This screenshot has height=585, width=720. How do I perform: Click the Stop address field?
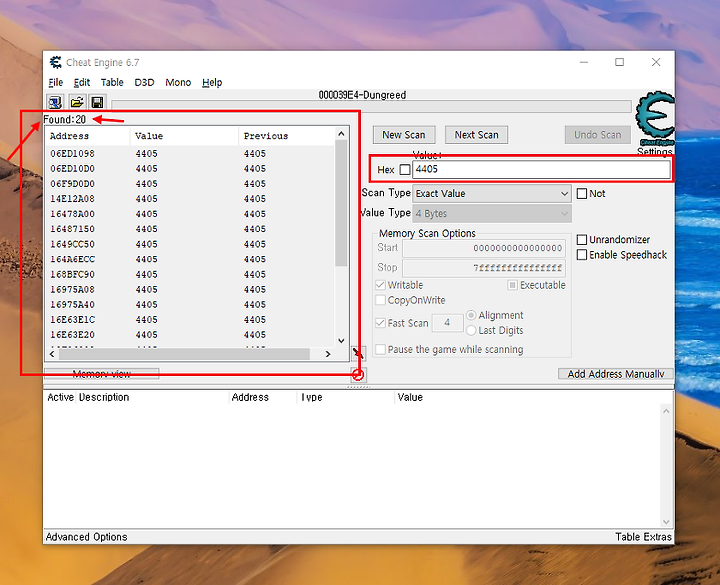coord(484,268)
